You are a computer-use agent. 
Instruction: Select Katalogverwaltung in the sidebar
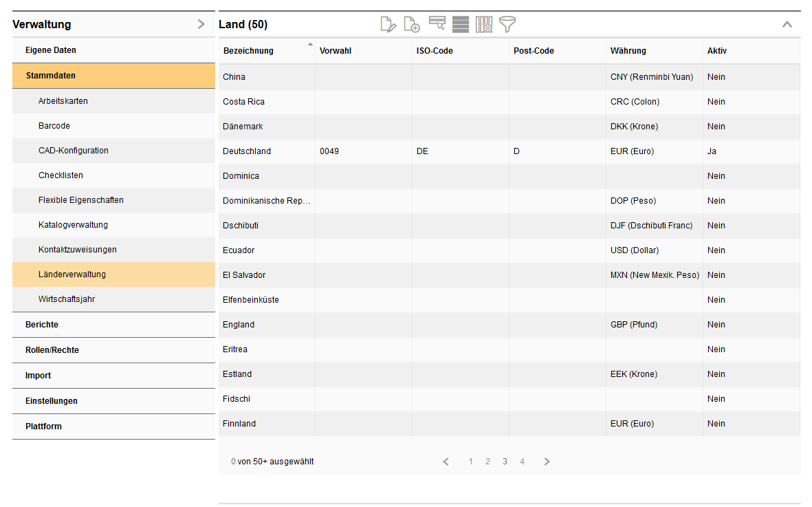(73, 225)
